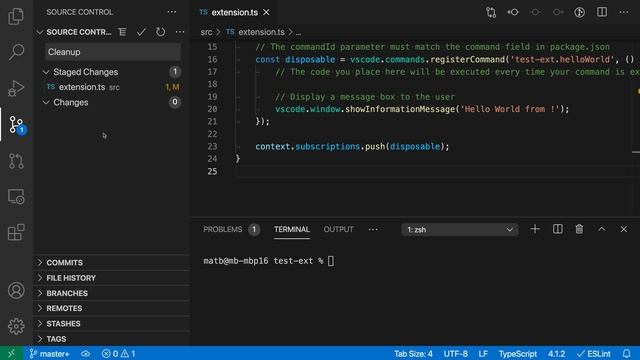The image size is (640, 360).
Task: Kill the terminal with trash icon
Action: tap(579, 229)
